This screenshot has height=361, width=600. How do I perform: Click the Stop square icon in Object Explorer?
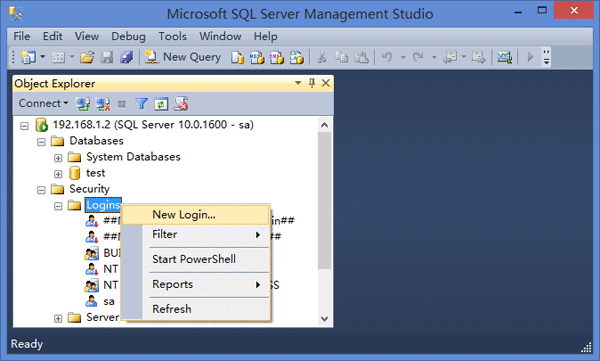(122, 104)
